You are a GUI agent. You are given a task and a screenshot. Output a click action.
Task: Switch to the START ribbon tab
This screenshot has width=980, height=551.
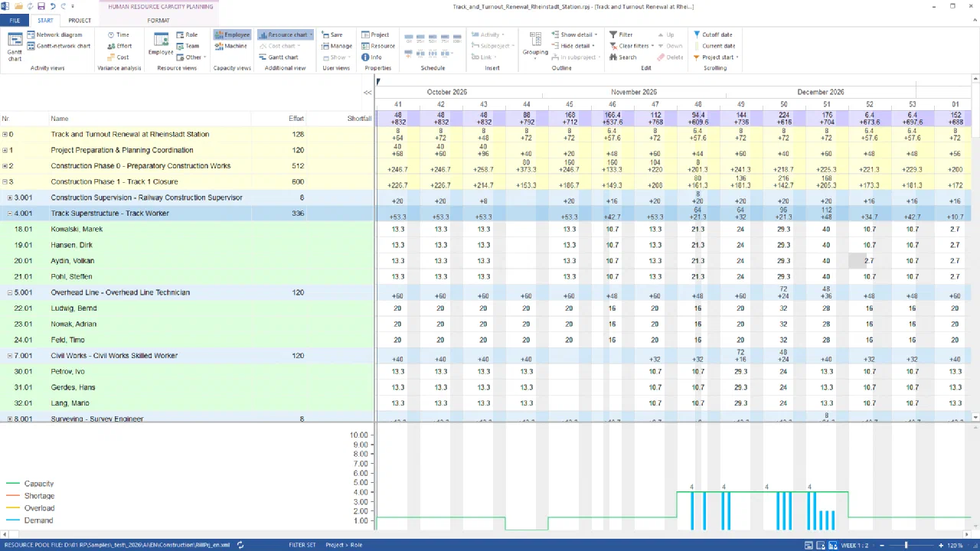coord(45,21)
